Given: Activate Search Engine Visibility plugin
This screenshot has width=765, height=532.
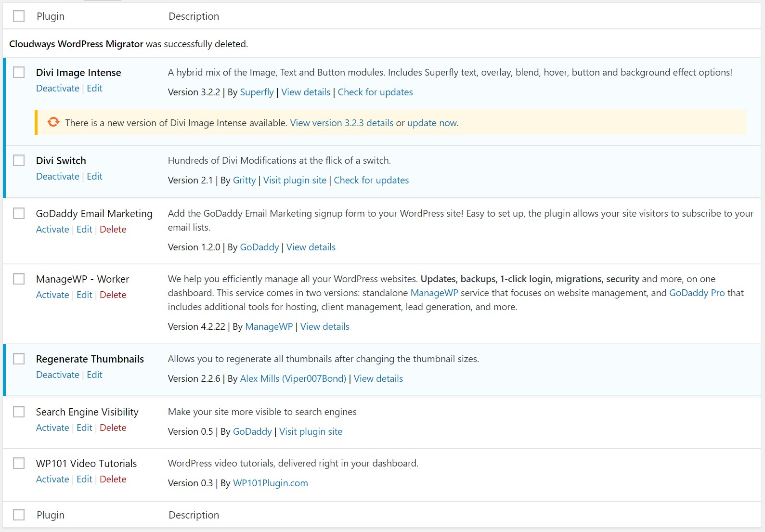Looking at the screenshot, I should click(52, 428).
